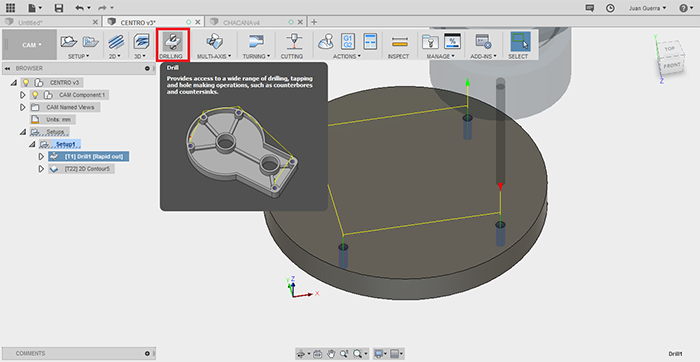Open the Juan Guerra account menu
The width and height of the screenshot is (700, 362).
[x=647, y=8]
